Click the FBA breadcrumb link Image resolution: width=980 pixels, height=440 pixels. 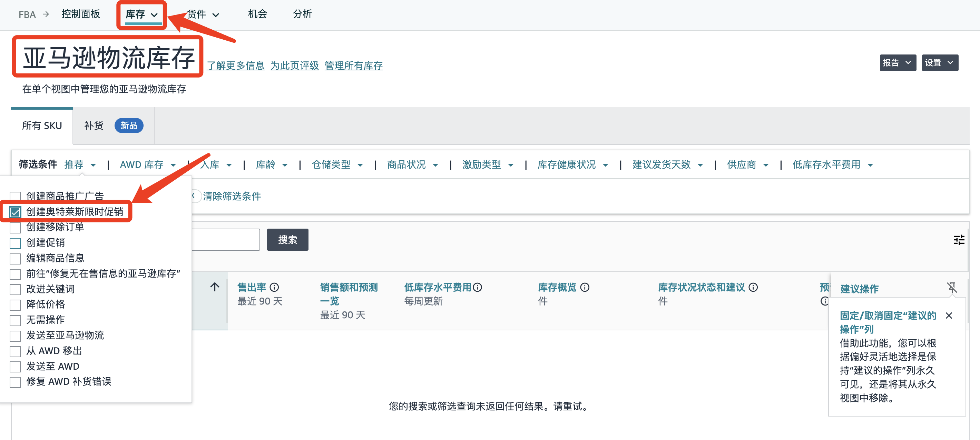pos(27,14)
